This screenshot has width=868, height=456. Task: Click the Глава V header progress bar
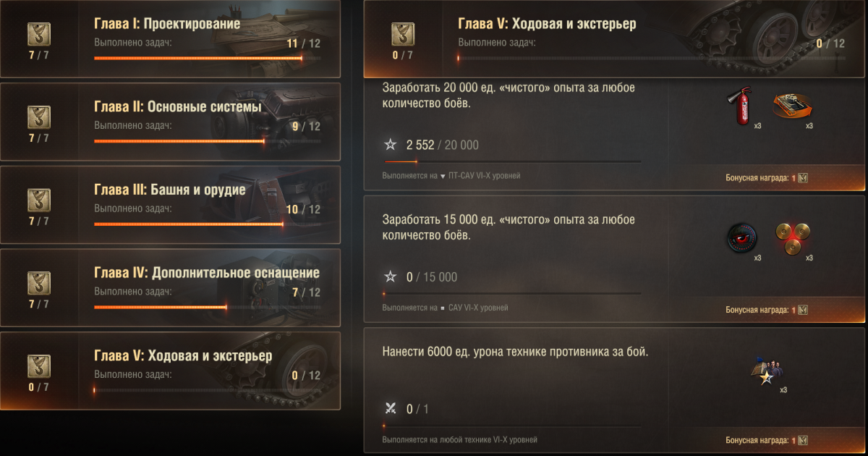coord(652,58)
